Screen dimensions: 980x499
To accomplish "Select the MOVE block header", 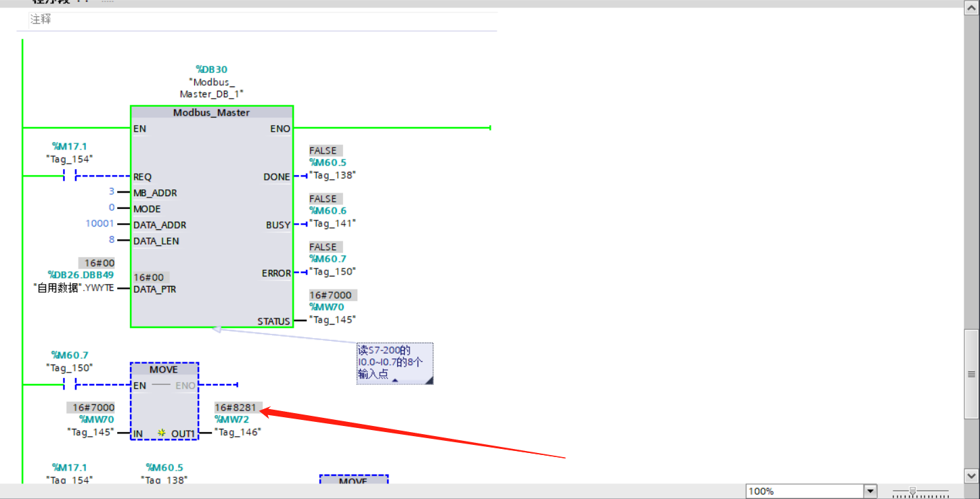I will (164, 369).
